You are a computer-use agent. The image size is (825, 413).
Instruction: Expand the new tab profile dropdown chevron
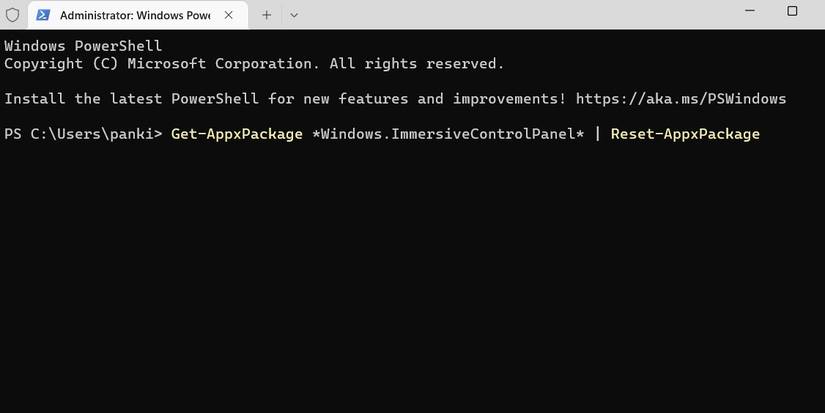coord(294,15)
